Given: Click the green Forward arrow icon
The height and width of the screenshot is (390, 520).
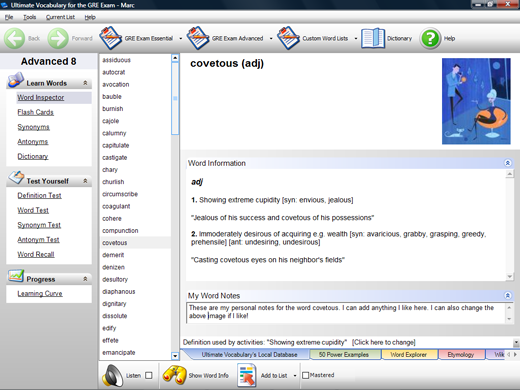Looking at the screenshot, I should 58,38.
